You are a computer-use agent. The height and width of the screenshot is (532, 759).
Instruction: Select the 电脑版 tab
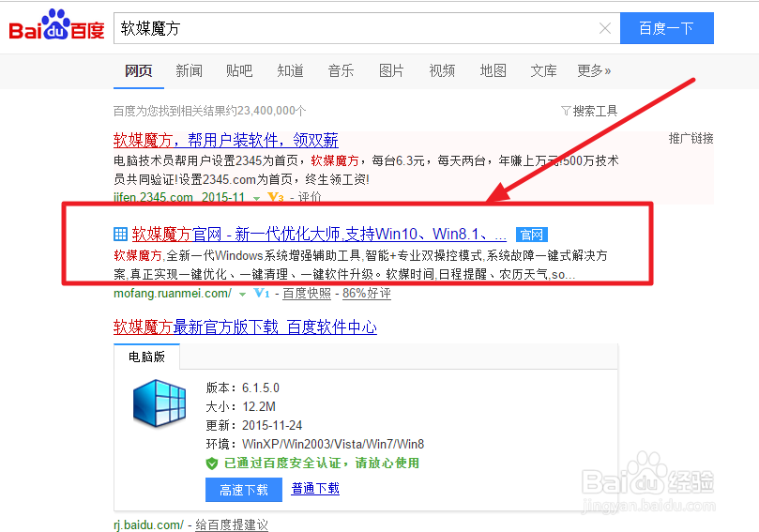tap(146, 357)
